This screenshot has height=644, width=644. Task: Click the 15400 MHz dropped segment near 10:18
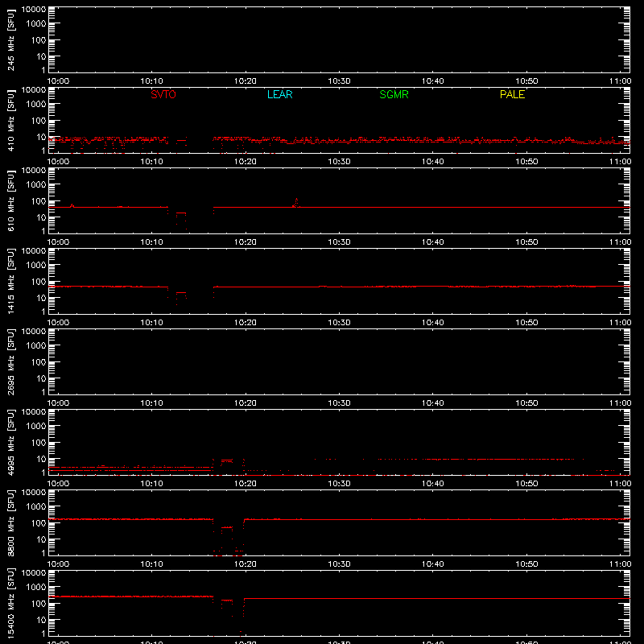(227, 601)
